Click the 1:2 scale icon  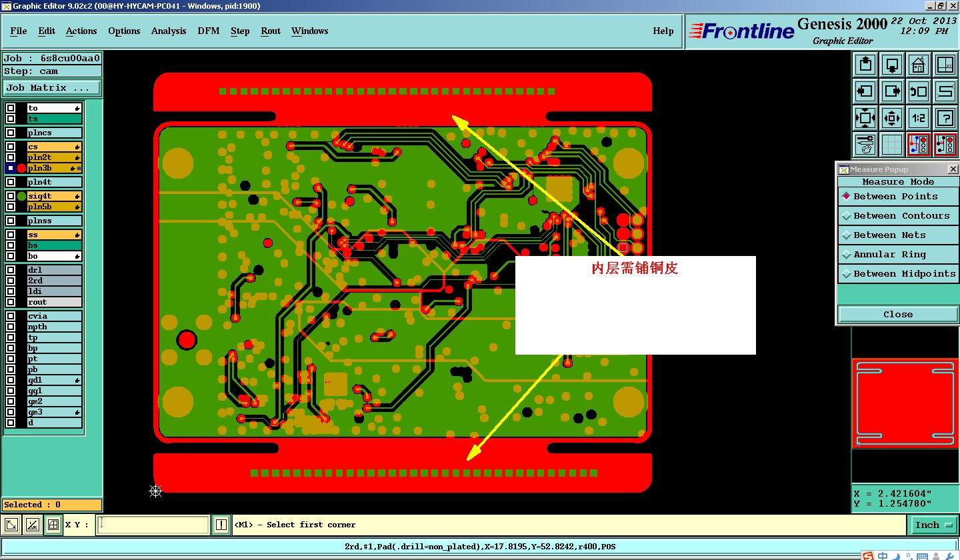coord(919,118)
